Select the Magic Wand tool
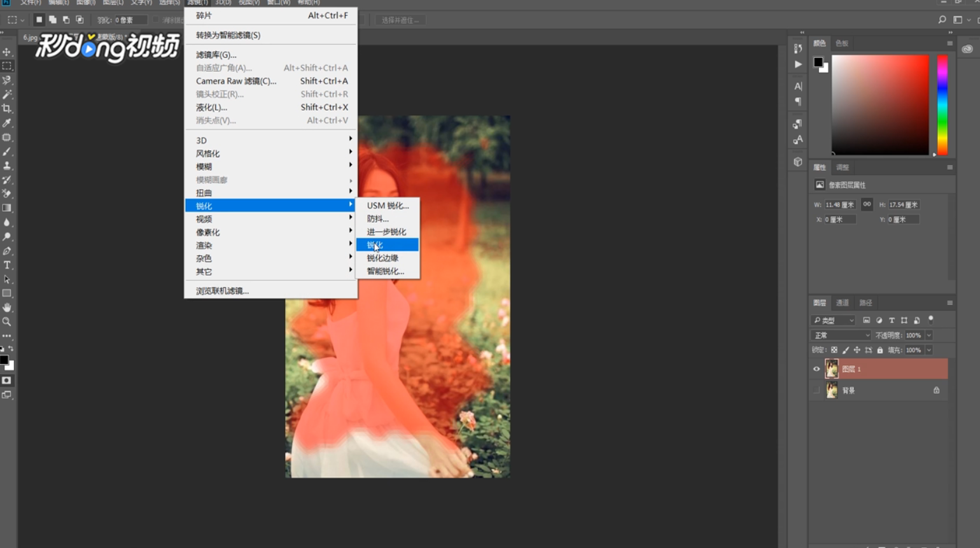The height and width of the screenshot is (548, 980). click(7, 94)
